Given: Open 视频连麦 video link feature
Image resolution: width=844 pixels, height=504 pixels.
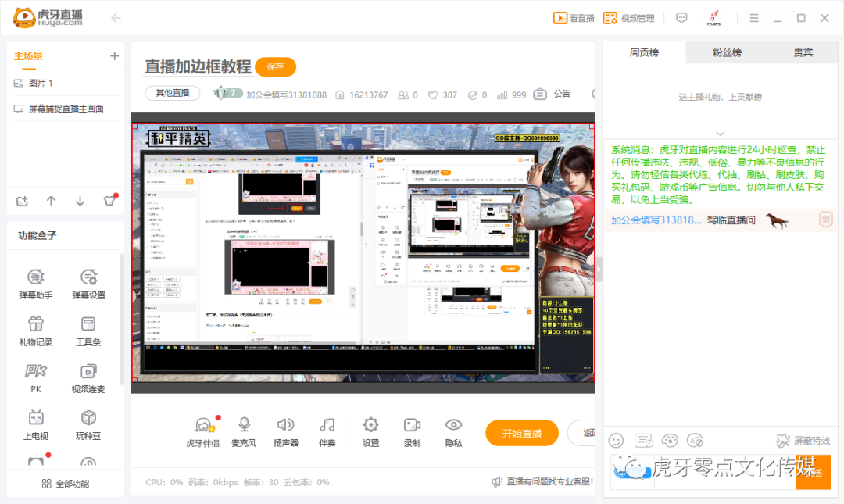Looking at the screenshot, I should [x=89, y=377].
